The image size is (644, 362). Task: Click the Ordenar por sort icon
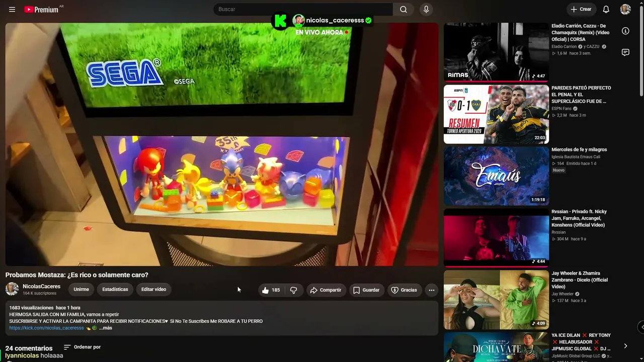coord(67,347)
